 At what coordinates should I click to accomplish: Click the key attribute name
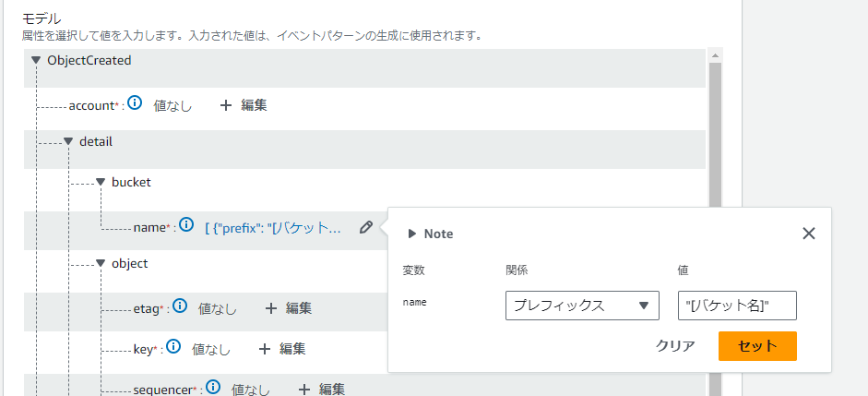(x=143, y=349)
